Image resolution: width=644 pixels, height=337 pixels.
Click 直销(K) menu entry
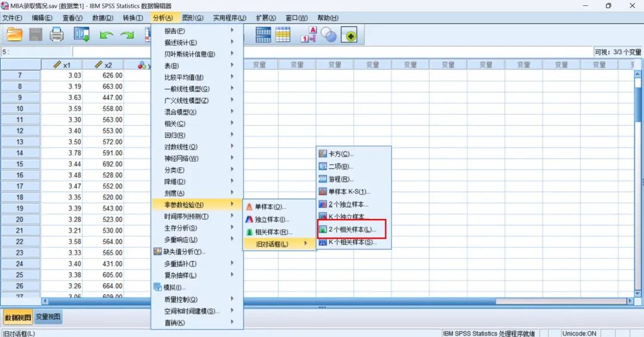[x=197, y=323]
